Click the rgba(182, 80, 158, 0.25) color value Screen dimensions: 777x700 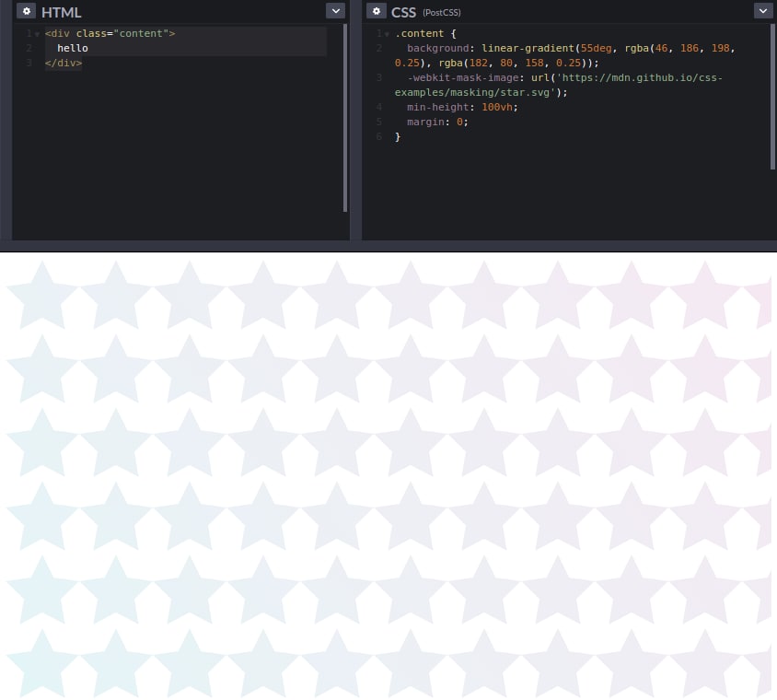point(516,63)
